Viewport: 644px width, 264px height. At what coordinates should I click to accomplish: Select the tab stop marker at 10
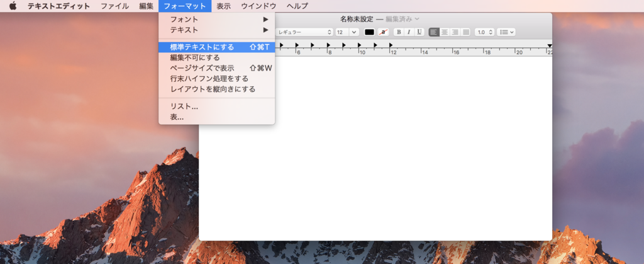coord(359,45)
